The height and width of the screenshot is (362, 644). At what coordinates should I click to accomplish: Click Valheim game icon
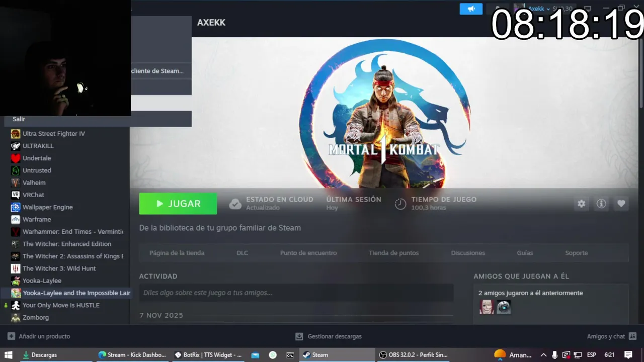tap(16, 183)
